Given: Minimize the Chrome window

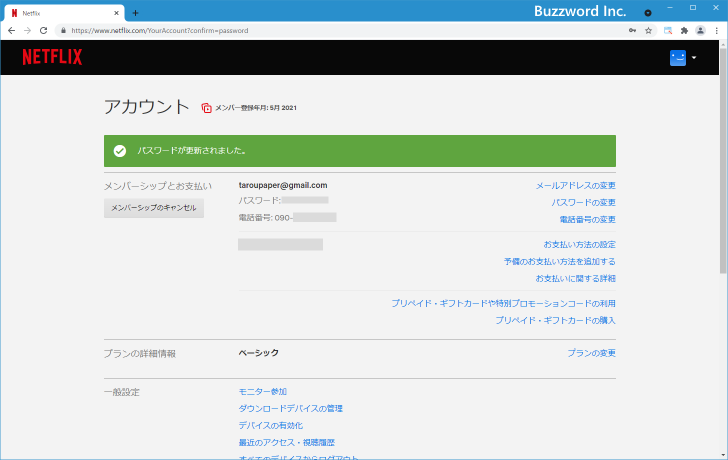Looking at the screenshot, I should [x=670, y=7].
